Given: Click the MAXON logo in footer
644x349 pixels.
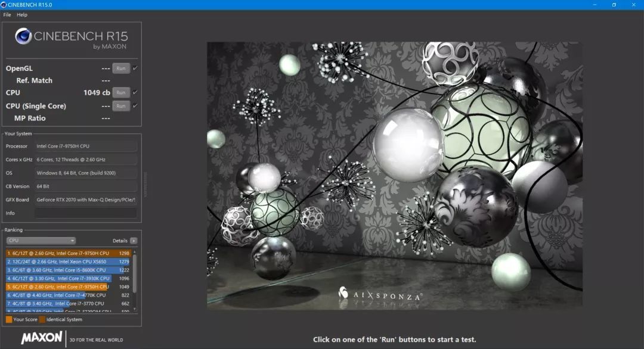Looking at the screenshot, I should click(42, 338).
